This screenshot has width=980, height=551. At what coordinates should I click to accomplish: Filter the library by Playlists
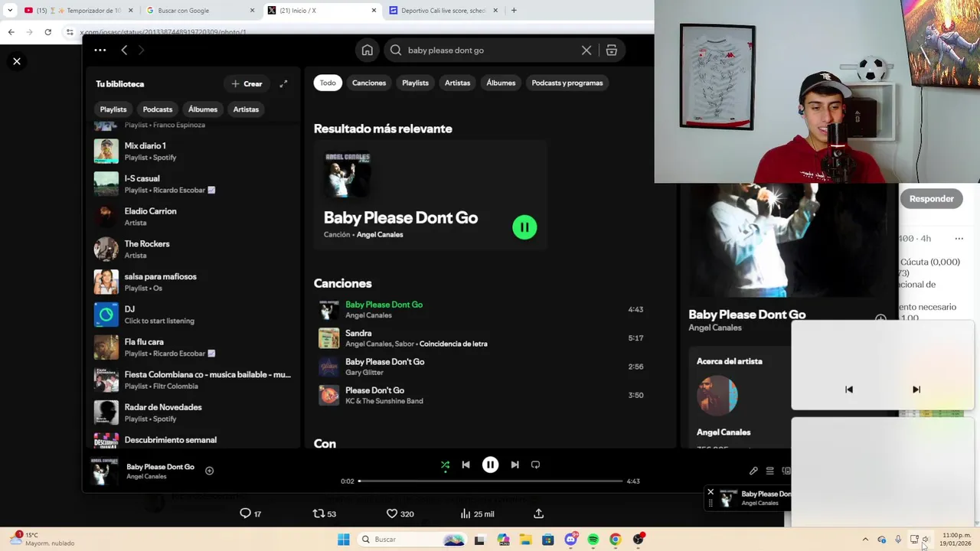(x=113, y=109)
